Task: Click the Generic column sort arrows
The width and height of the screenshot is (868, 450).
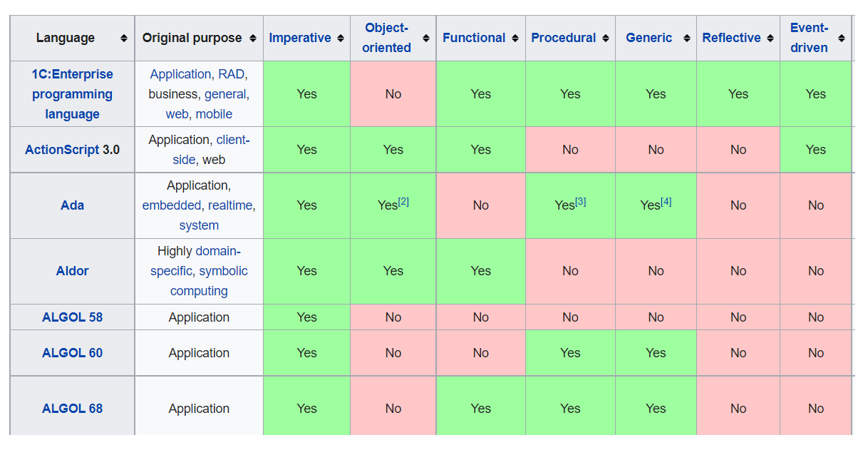Action: coord(687,39)
